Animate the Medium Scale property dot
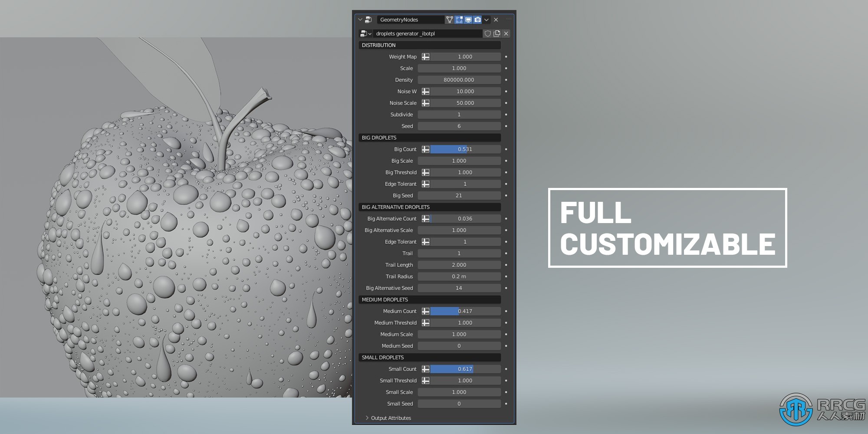Screen dimensions: 868x434 point(506,334)
